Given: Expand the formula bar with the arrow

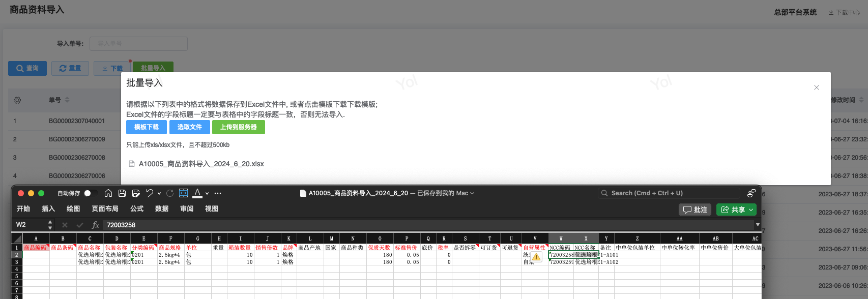Looking at the screenshot, I should click(757, 225).
